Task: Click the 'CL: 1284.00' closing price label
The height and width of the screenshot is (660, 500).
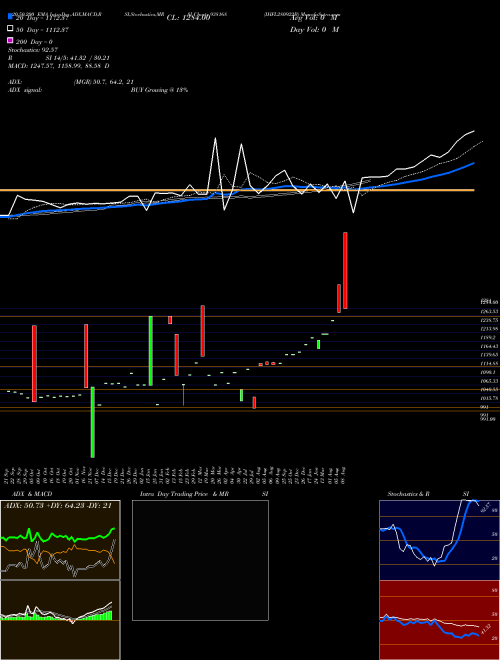Action: pos(189,18)
